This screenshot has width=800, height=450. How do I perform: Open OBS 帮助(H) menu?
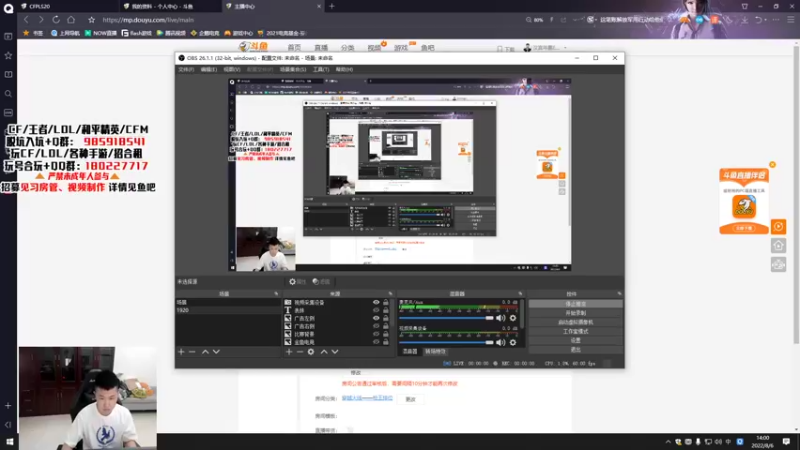[x=344, y=69]
